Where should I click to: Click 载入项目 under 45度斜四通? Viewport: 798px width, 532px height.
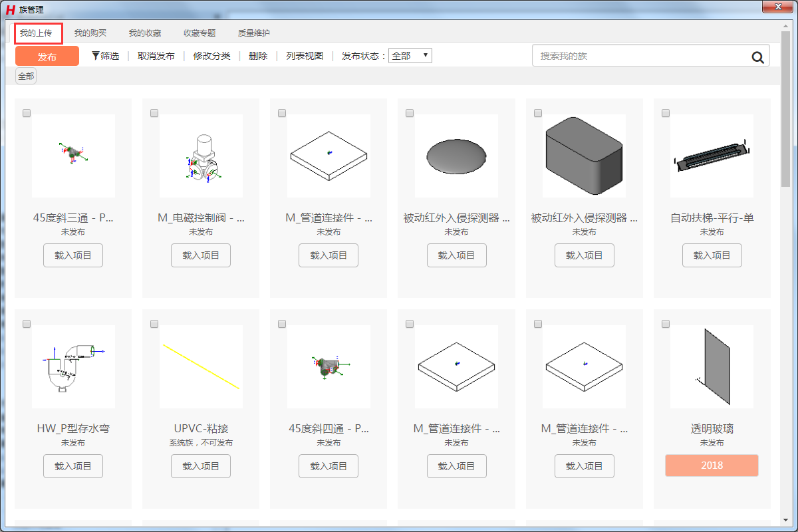329,466
